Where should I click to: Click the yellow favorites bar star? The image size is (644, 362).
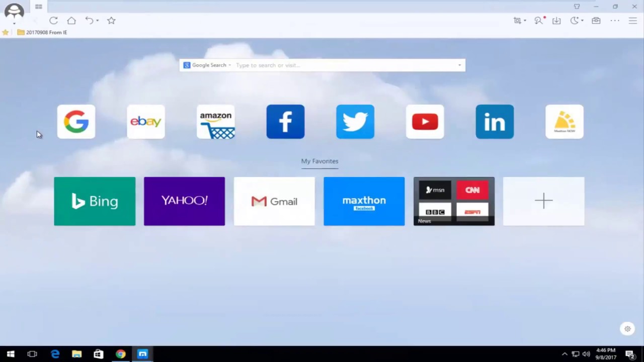[x=6, y=32]
